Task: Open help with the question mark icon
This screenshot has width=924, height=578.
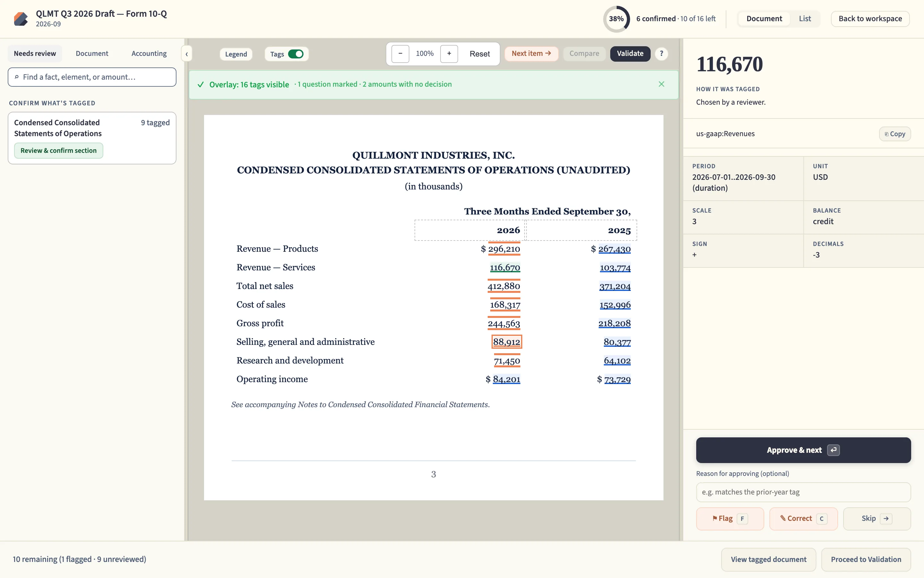Action: click(x=661, y=54)
